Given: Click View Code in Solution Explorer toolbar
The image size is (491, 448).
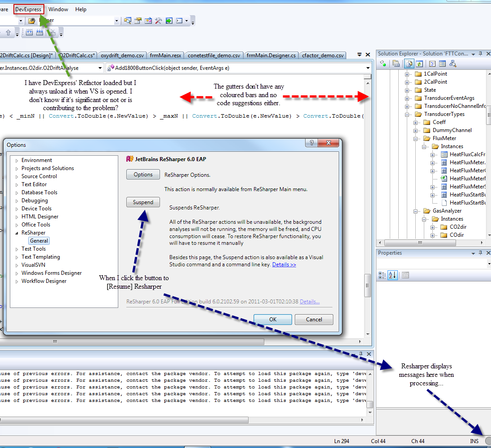Looking at the screenshot, I should point(432,64).
